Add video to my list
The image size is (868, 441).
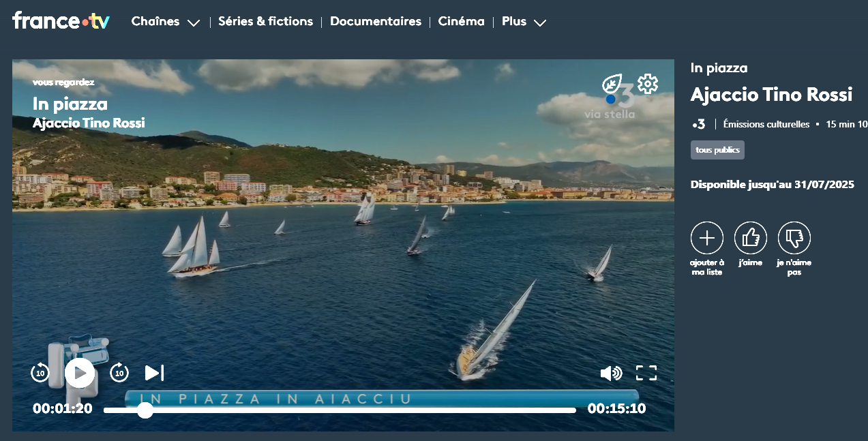point(707,238)
